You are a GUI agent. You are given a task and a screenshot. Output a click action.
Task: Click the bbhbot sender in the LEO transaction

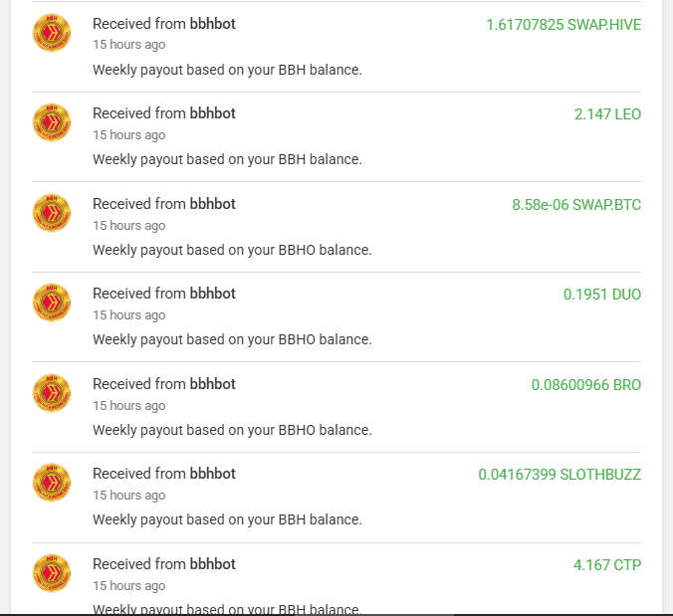(x=212, y=113)
